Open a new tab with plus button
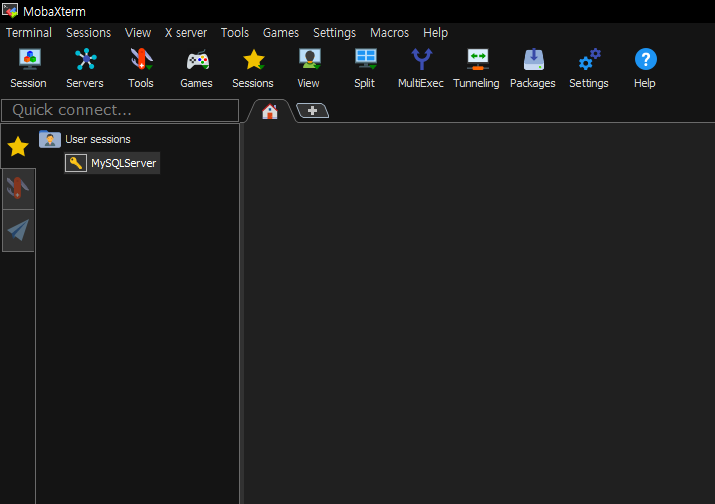The image size is (715, 504). pyautogui.click(x=312, y=110)
